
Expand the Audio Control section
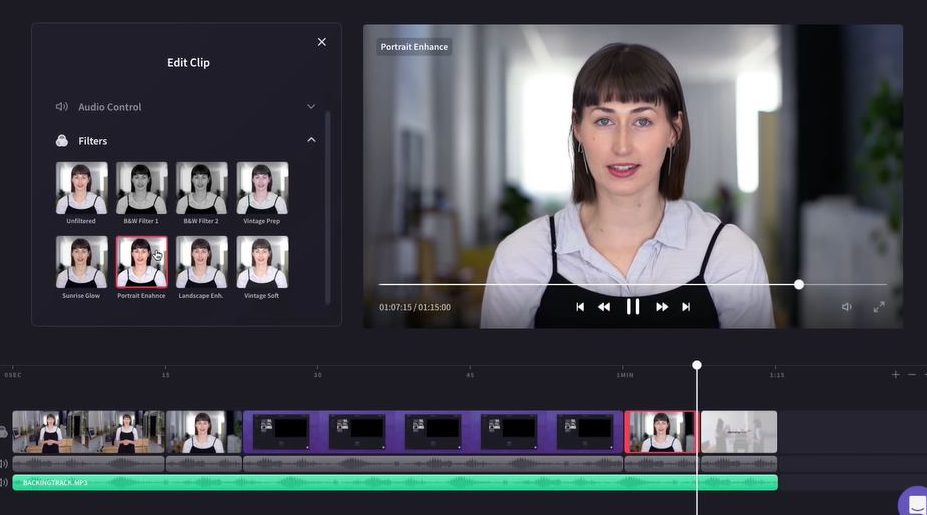click(311, 106)
